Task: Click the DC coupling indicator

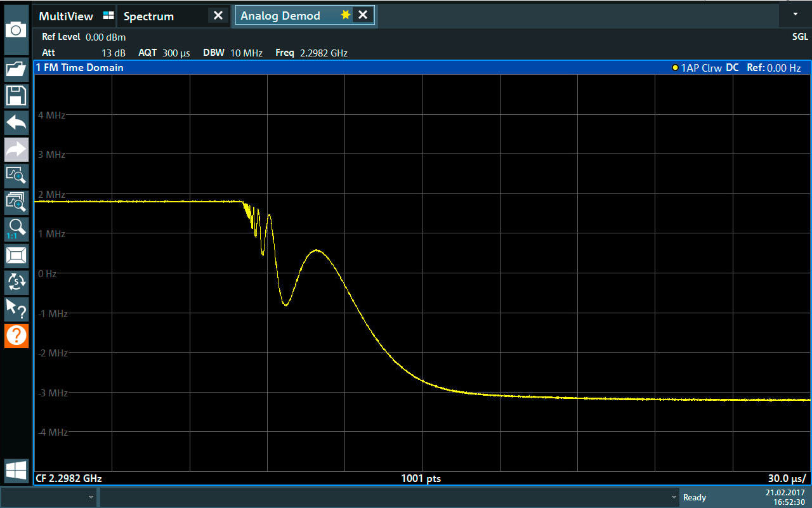Action: pyautogui.click(x=732, y=68)
